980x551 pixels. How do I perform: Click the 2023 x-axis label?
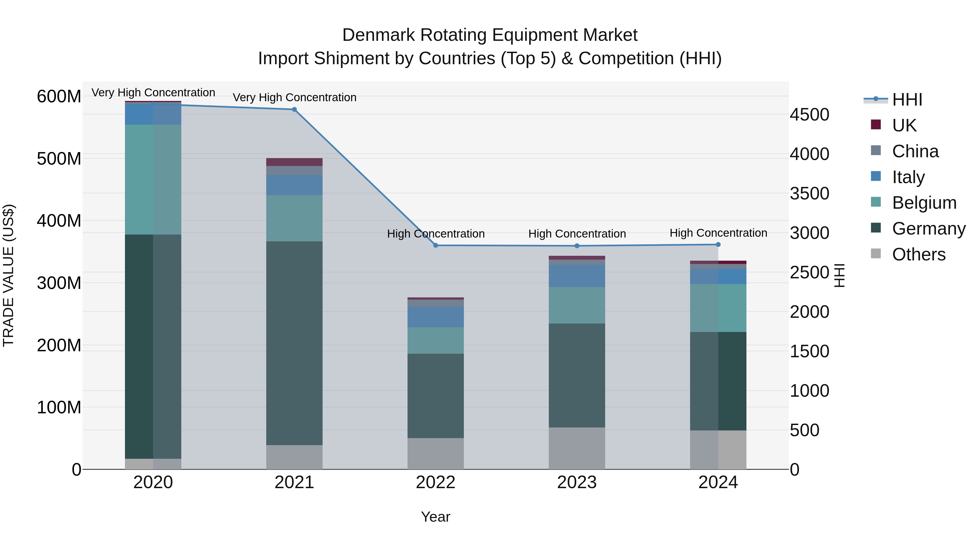pyautogui.click(x=577, y=482)
